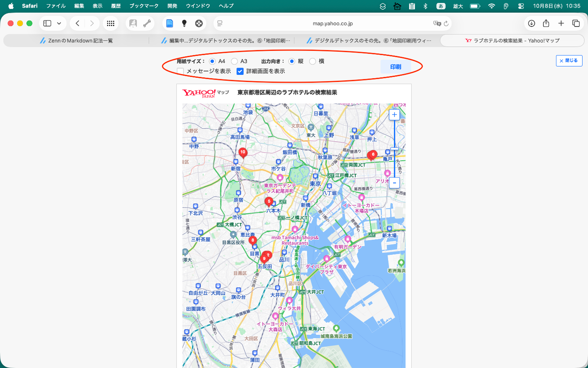The width and height of the screenshot is (588, 368).
Task: Show the tab overview icon
Action: point(576,24)
